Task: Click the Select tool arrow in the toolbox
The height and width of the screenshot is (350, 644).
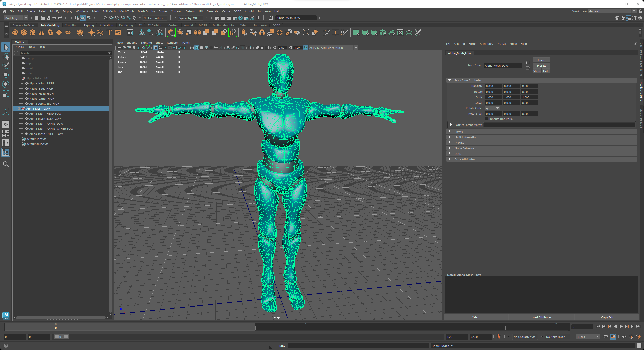Action: click(x=6, y=47)
